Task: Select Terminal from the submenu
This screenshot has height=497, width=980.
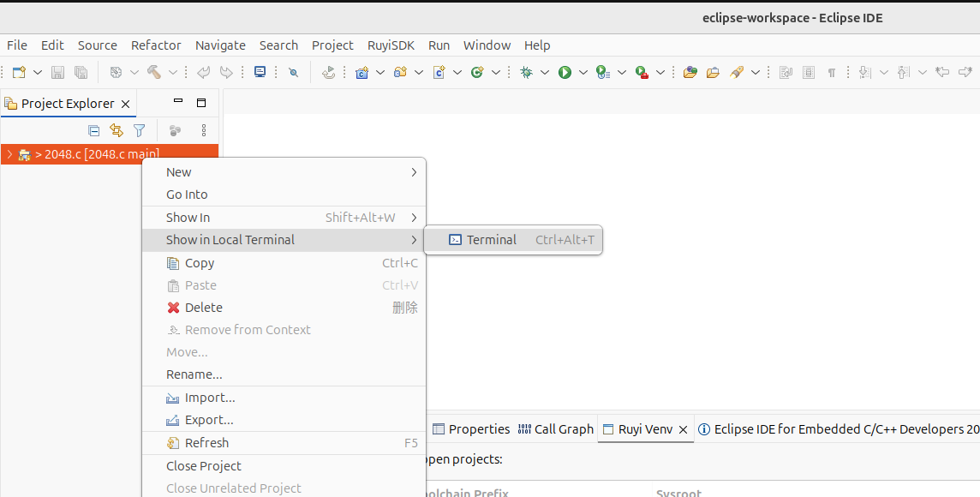Action: 491,240
